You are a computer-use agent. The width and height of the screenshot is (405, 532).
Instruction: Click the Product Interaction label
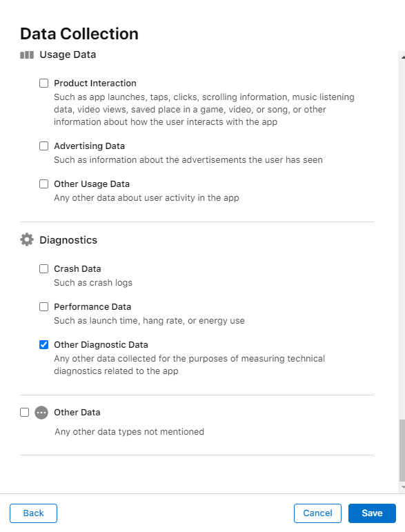tap(95, 83)
